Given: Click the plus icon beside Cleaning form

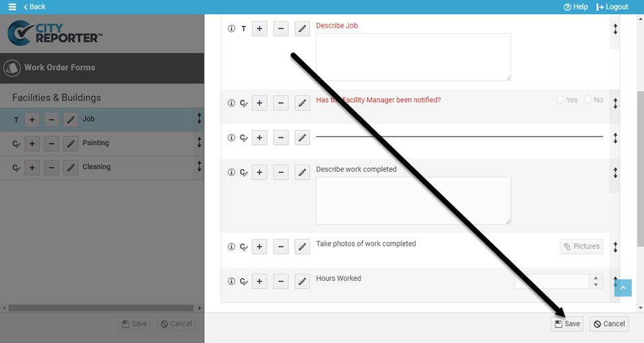Looking at the screenshot, I should (x=32, y=167).
